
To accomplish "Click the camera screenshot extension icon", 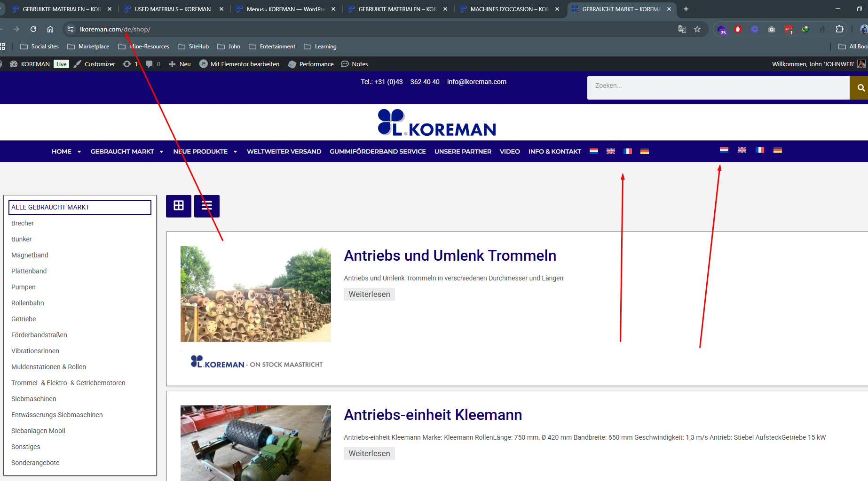I will [x=772, y=29].
